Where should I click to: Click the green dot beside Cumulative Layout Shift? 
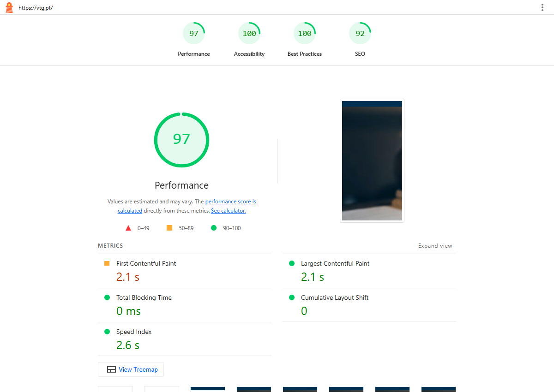click(x=292, y=297)
